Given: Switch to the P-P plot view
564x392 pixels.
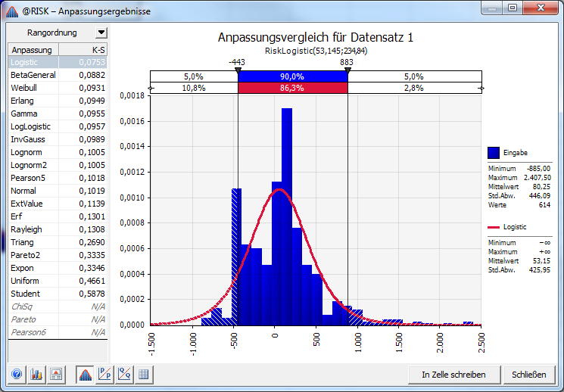Looking at the screenshot, I should [x=104, y=375].
